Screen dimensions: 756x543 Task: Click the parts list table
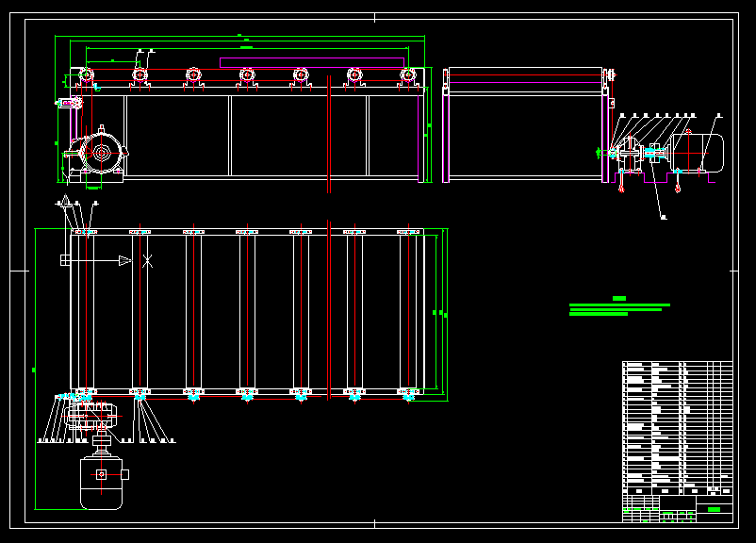tap(678, 428)
